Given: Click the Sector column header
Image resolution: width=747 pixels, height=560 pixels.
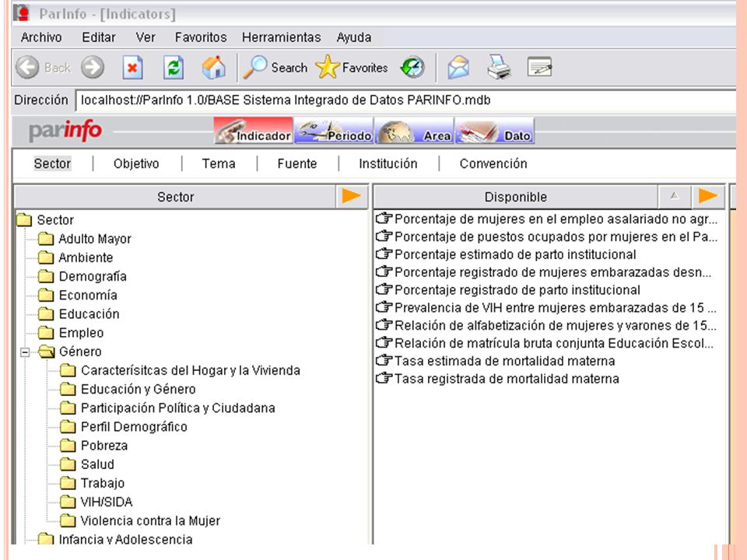Looking at the screenshot, I should pos(175,197).
